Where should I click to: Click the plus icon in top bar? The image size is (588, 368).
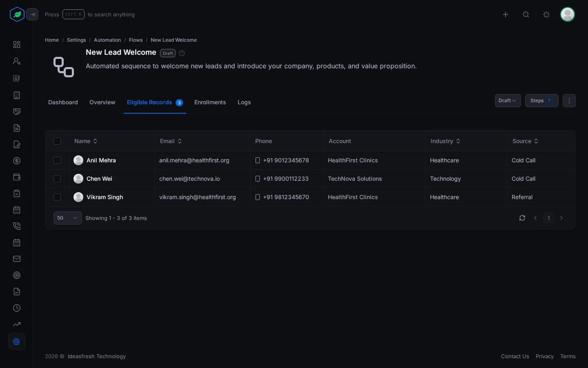point(506,14)
